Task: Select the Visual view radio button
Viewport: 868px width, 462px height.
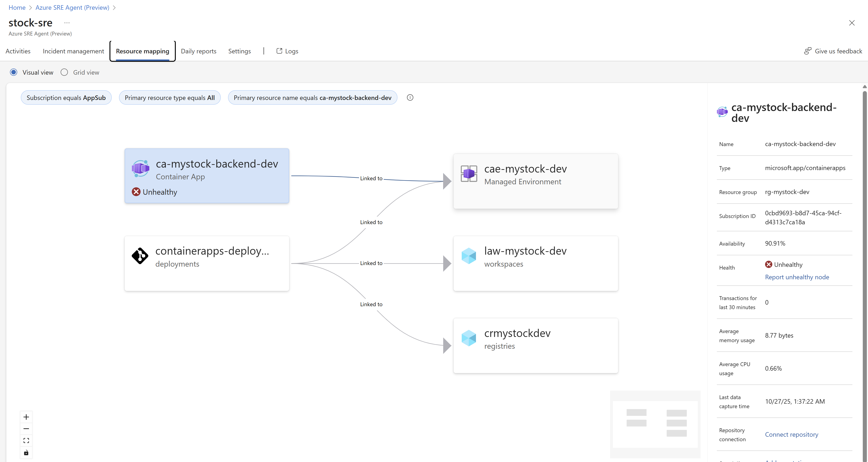Action: coord(14,72)
